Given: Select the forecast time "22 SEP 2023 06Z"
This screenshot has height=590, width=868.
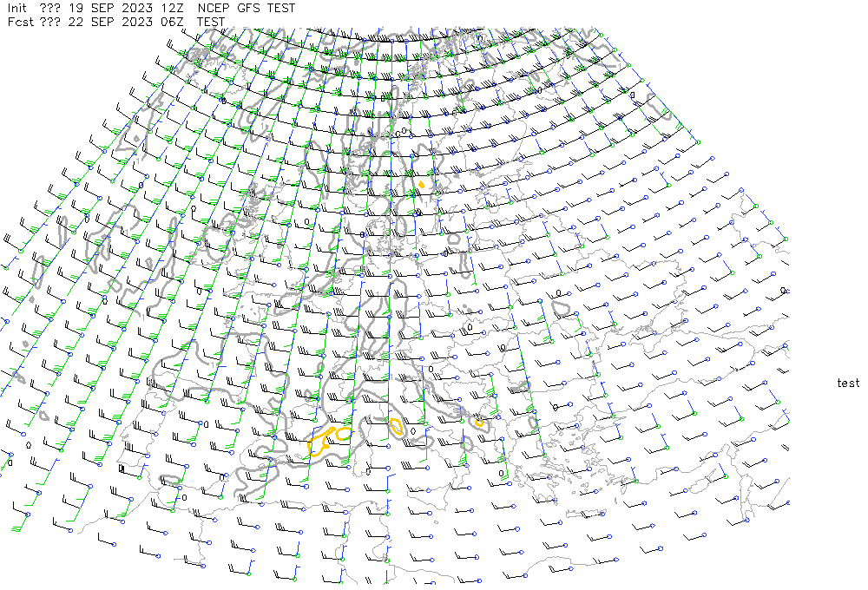Looking at the screenshot, I should 127,22.
